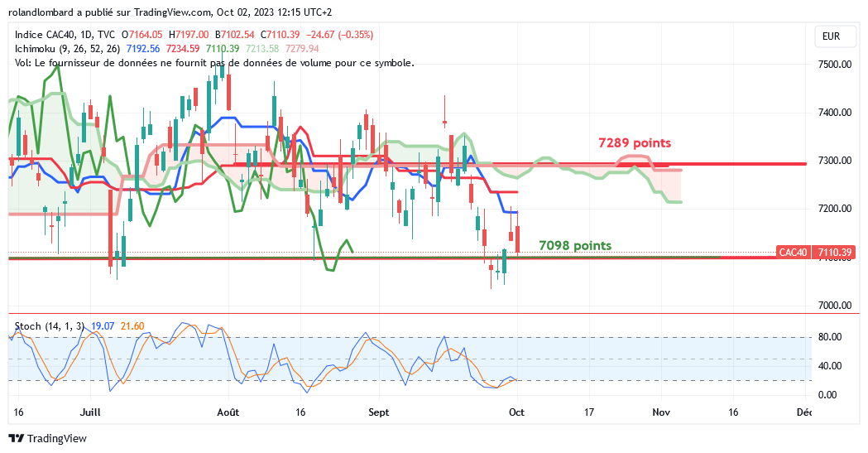Click the Ichimoku value 7279.94

click(302, 49)
